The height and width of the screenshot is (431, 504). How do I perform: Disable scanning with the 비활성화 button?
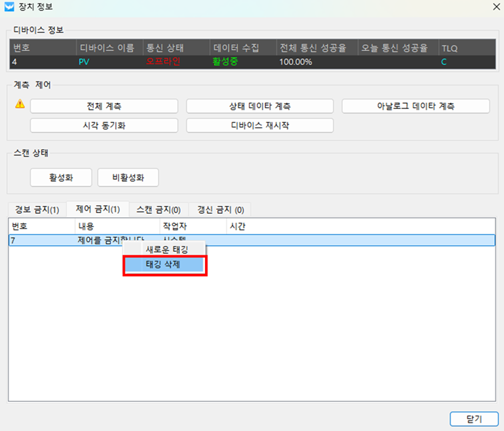coord(128,178)
